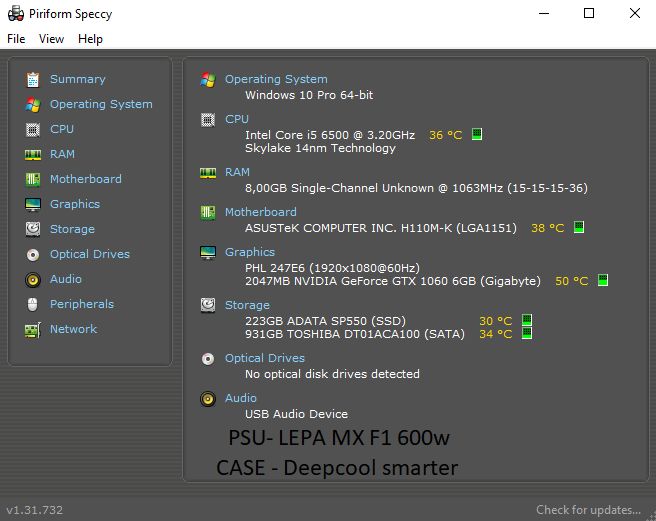Open Audio via speaker icon in sidebar
The height and width of the screenshot is (521, 656).
click(33, 279)
